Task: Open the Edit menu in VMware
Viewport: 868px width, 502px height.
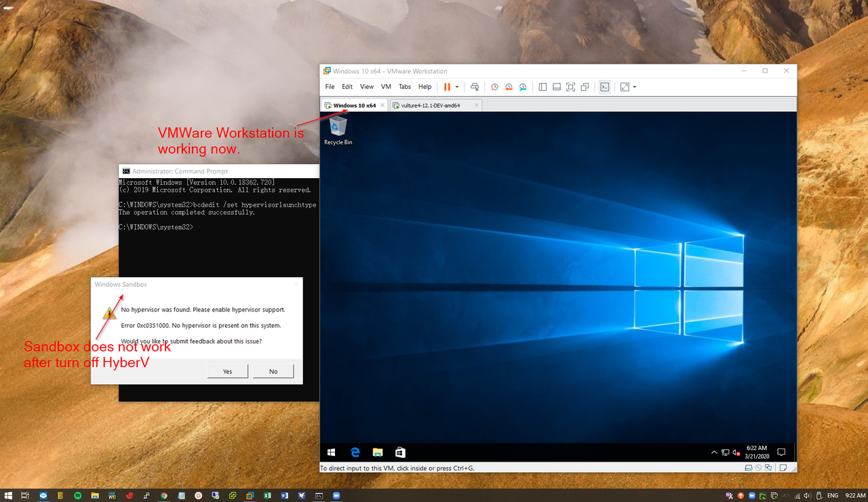Action: tap(347, 87)
